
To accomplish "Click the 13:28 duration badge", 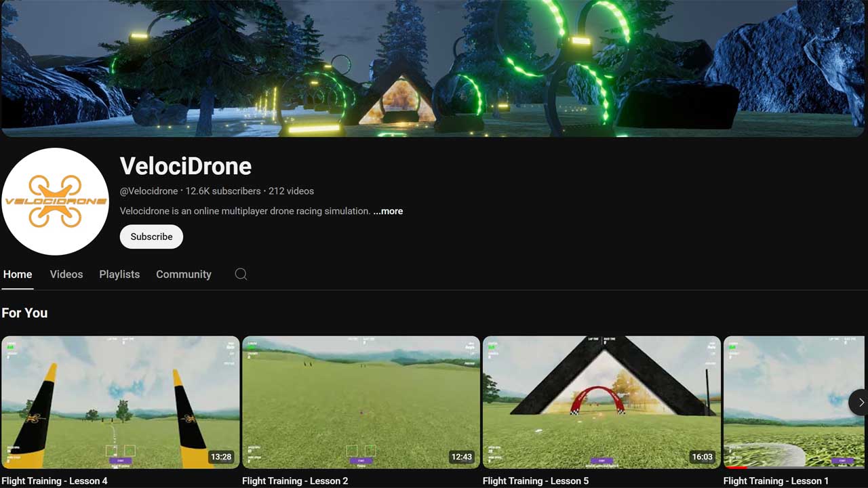I will point(222,457).
